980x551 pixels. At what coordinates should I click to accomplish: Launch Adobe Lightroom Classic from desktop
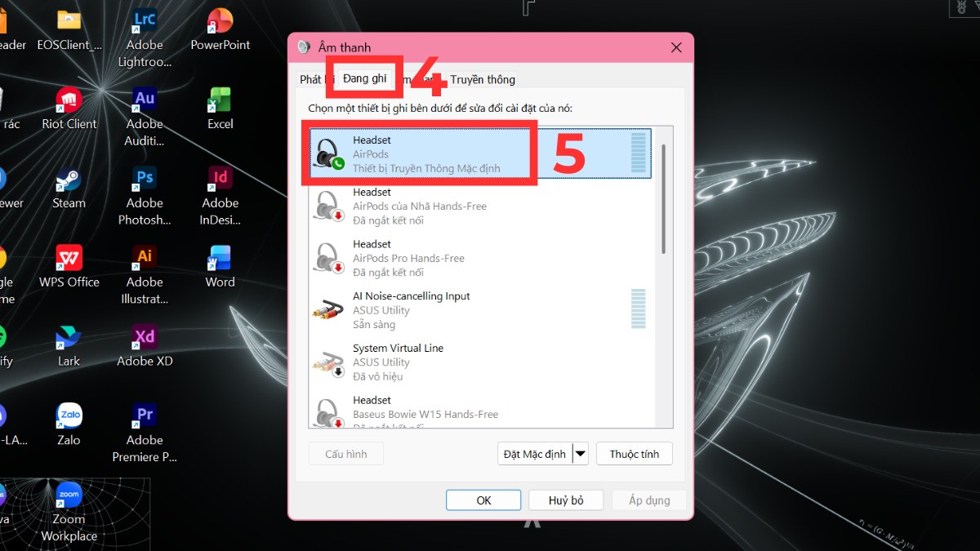(x=145, y=38)
